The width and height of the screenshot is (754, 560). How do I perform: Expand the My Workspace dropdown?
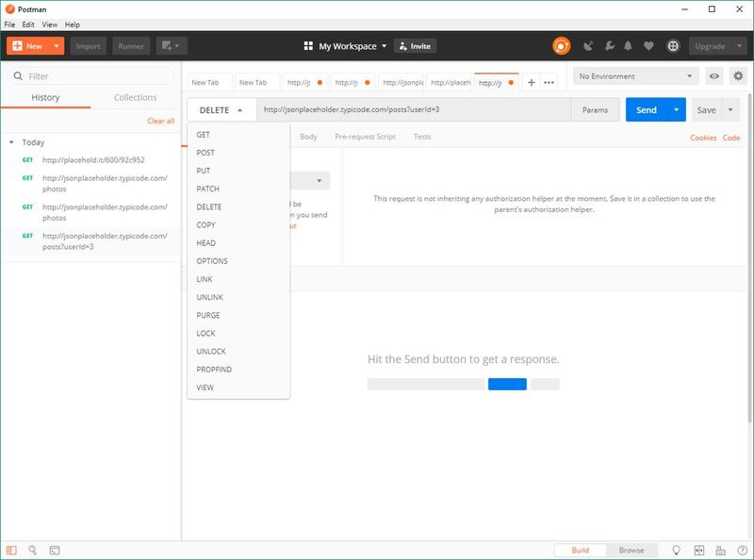pyautogui.click(x=384, y=46)
